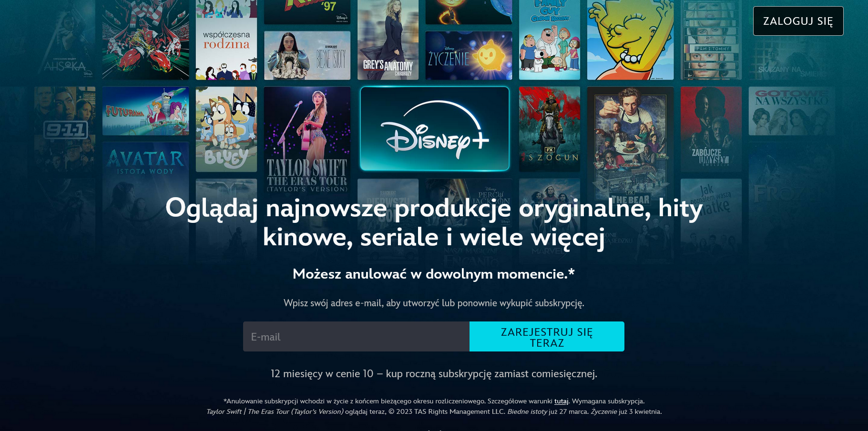The height and width of the screenshot is (431, 868).
Task: Focus the E-mail input field
Action: 356,337
